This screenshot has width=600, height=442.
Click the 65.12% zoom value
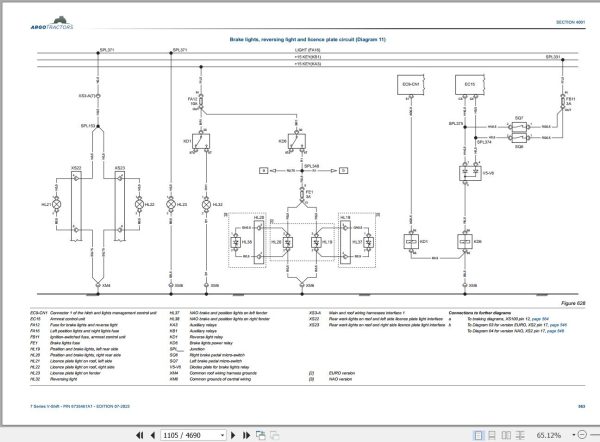(549, 435)
